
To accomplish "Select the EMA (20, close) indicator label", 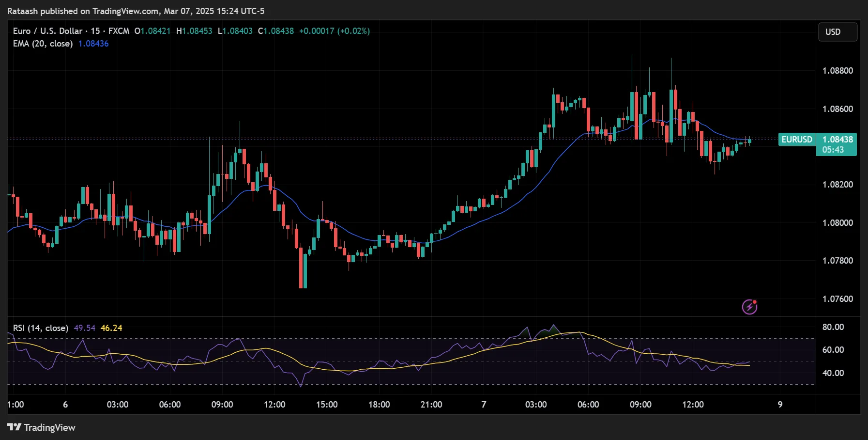I will tap(43, 44).
